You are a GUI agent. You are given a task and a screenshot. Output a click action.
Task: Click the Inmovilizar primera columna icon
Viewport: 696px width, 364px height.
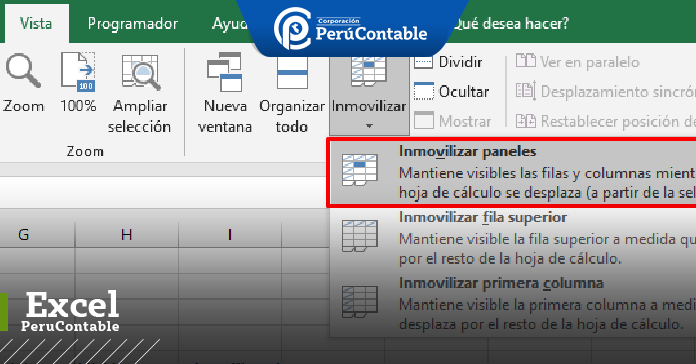tap(360, 302)
